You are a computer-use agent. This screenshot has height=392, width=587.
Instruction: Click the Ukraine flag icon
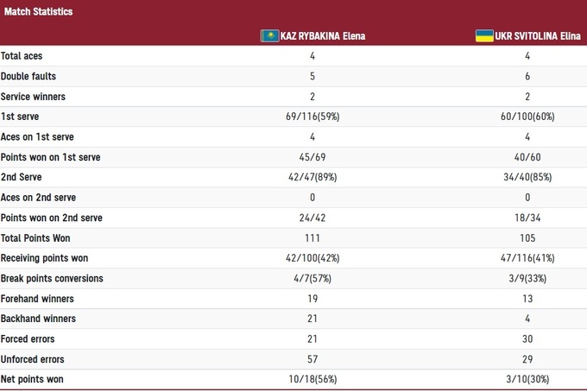click(x=484, y=36)
